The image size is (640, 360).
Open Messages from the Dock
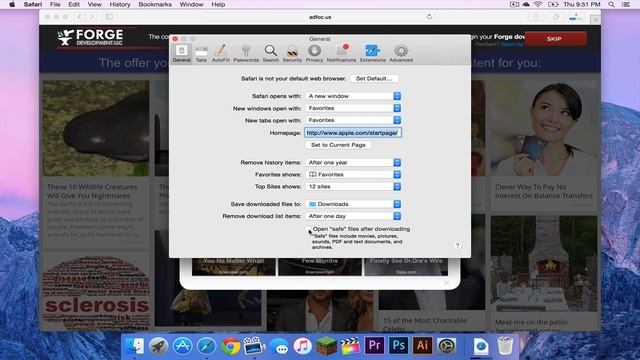click(x=279, y=346)
